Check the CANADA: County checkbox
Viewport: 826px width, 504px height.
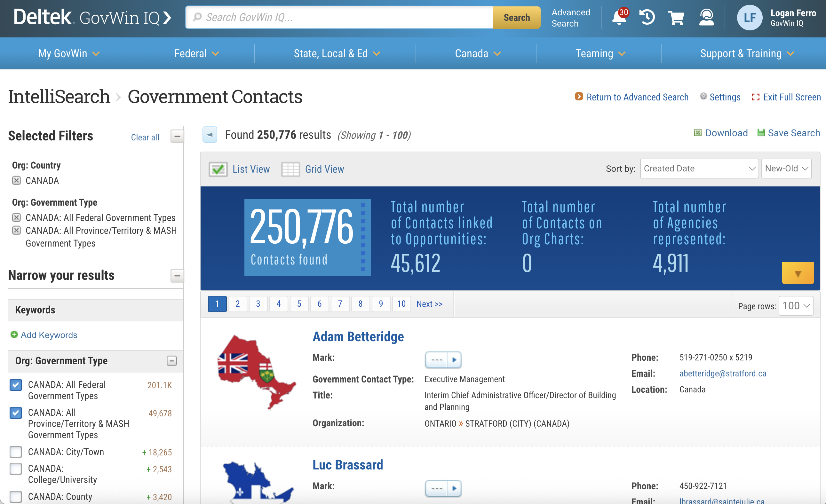15,496
